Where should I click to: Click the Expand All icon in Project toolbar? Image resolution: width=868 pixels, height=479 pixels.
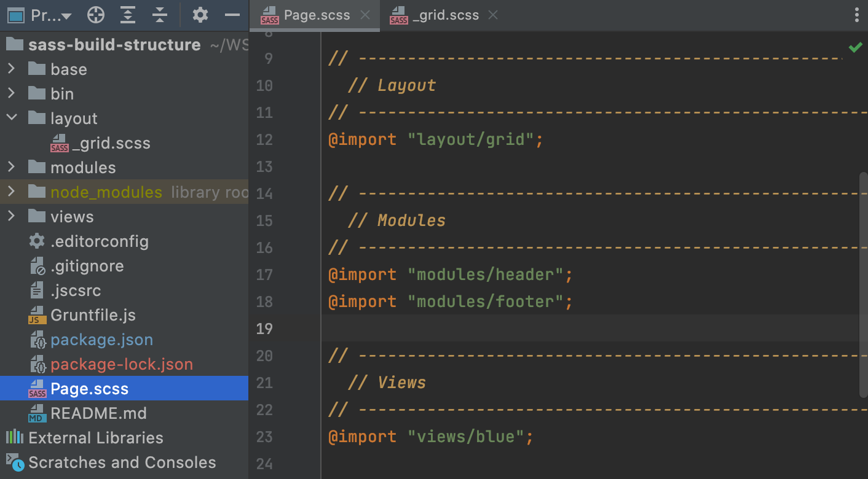(128, 15)
